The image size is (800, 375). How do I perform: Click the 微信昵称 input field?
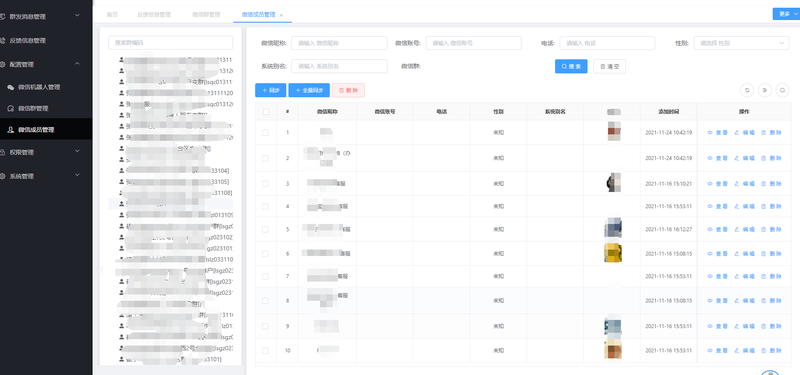[339, 43]
